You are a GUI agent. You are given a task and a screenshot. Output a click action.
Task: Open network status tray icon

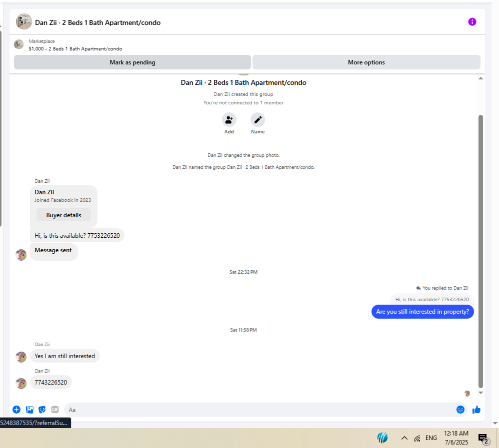417,439
